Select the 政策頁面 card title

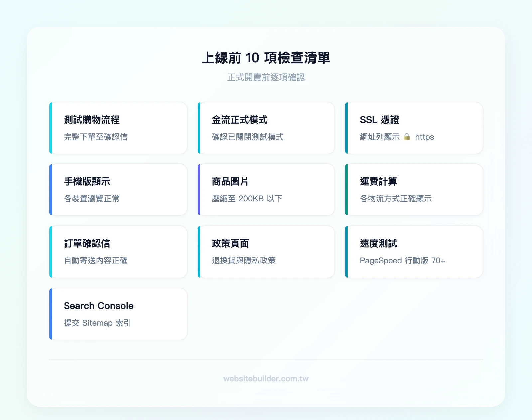click(230, 244)
